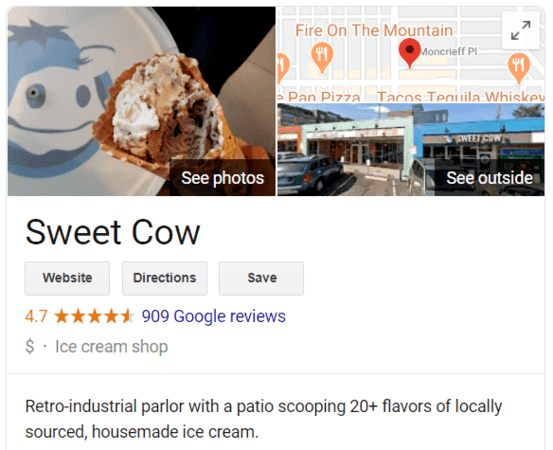553x450 pixels.
Task: Click the Ice cream shop category text
Action: pyautogui.click(x=111, y=347)
